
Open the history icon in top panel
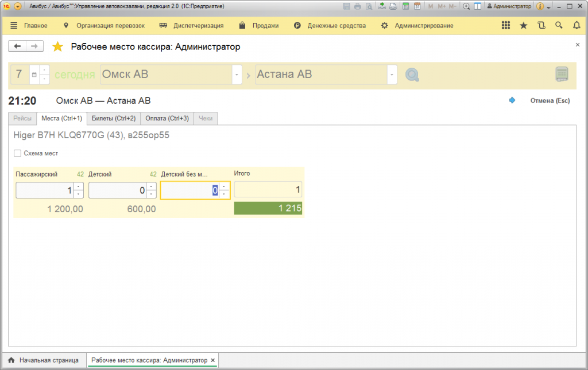click(x=541, y=26)
